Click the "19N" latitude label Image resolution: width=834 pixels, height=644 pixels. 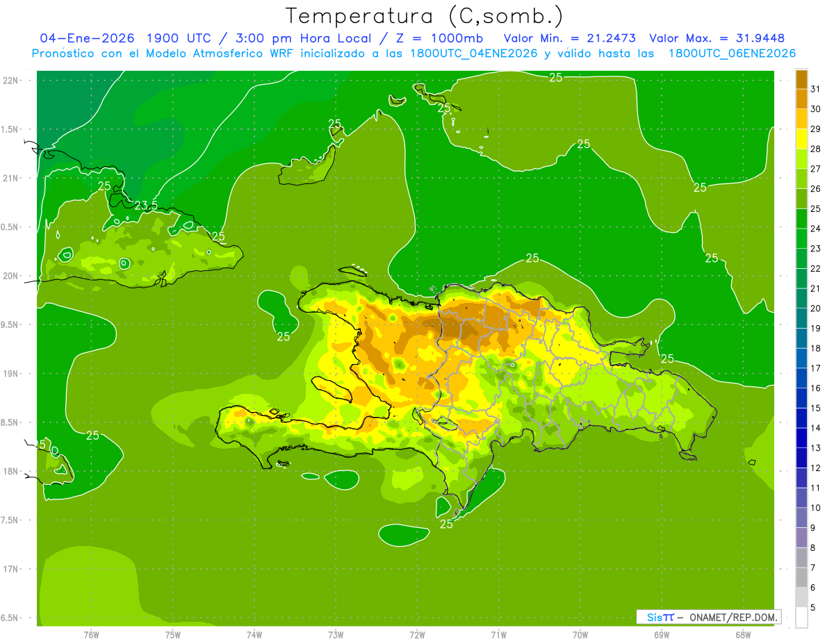10,374
